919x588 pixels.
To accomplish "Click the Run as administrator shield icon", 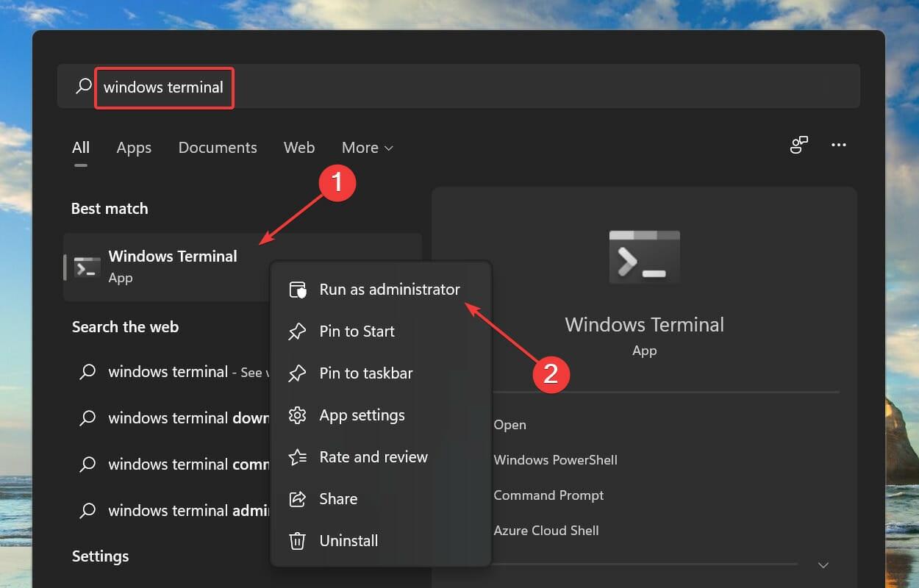I will tap(298, 289).
